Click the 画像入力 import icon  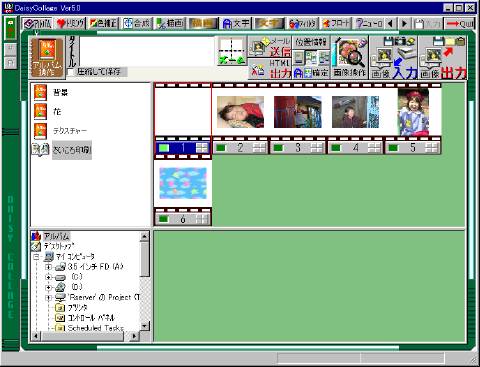394,58
